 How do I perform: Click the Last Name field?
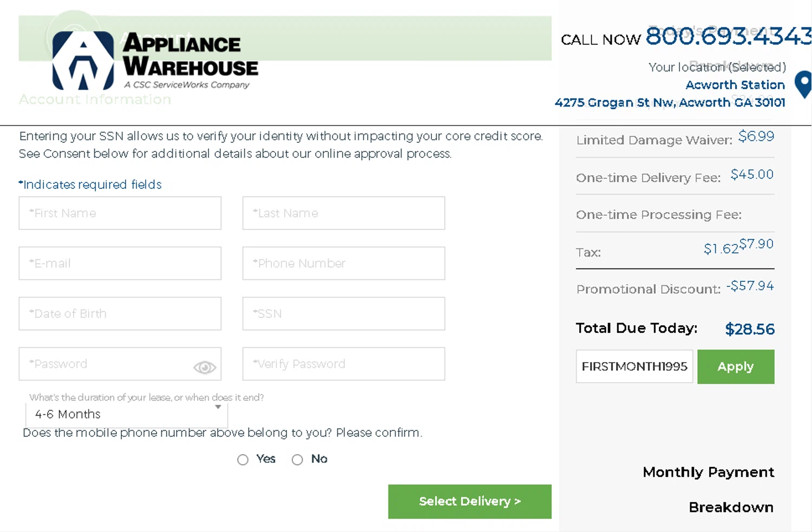pos(344,213)
